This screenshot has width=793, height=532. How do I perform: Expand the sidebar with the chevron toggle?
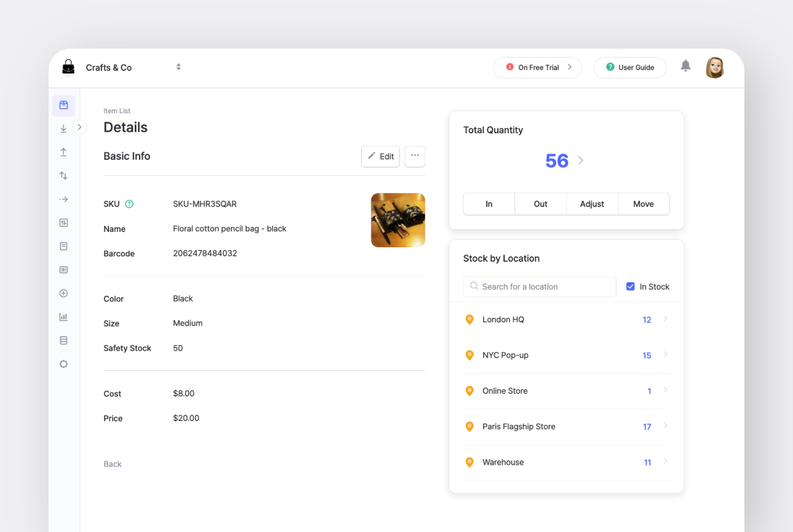(79, 127)
